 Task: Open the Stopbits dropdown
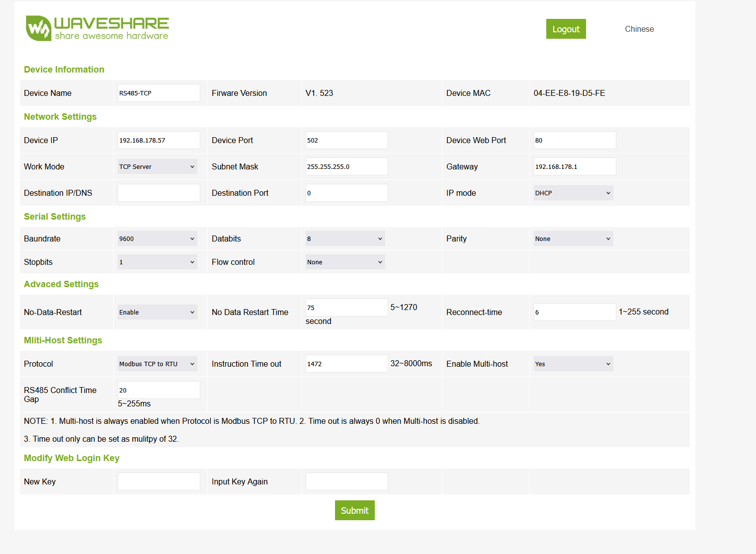click(158, 262)
